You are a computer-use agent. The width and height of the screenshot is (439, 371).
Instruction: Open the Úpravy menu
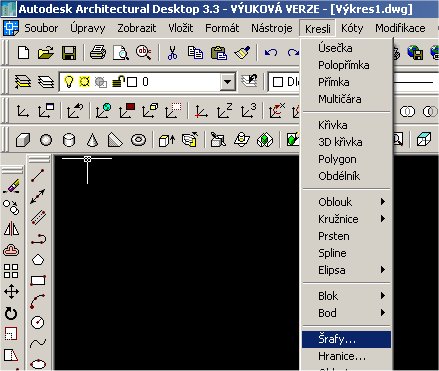tap(88, 28)
